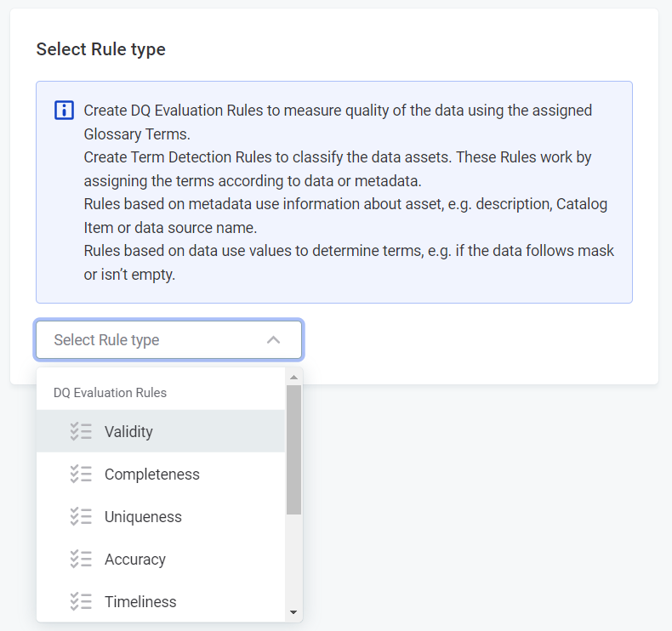Viewport: 672px width, 631px height.
Task: Click the checklist icon beside Validity
Action: tap(81, 431)
